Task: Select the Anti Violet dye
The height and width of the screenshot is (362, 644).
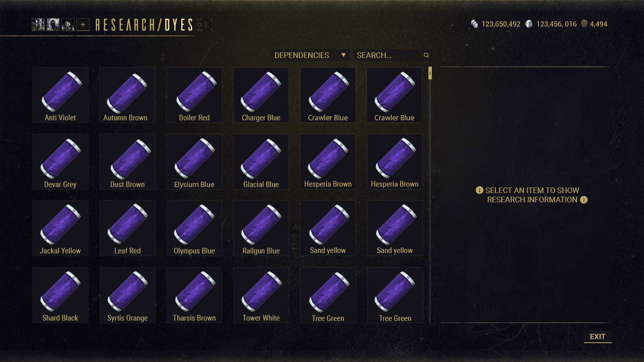Action: (60, 95)
